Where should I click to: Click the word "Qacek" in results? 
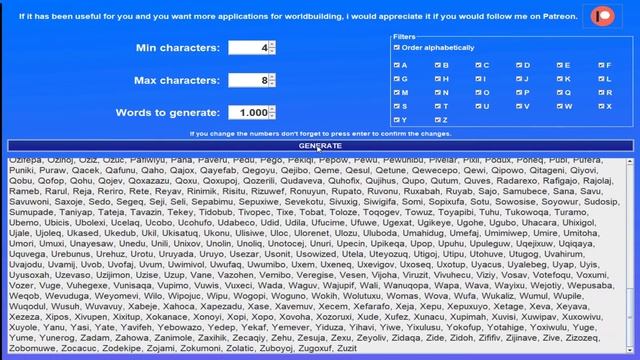point(85,170)
